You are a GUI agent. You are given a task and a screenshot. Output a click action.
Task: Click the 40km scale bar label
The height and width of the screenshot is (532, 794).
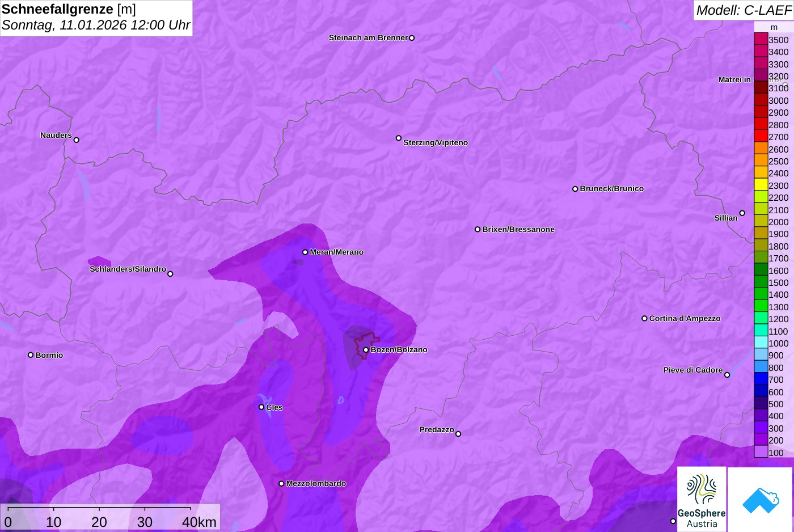click(x=199, y=522)
